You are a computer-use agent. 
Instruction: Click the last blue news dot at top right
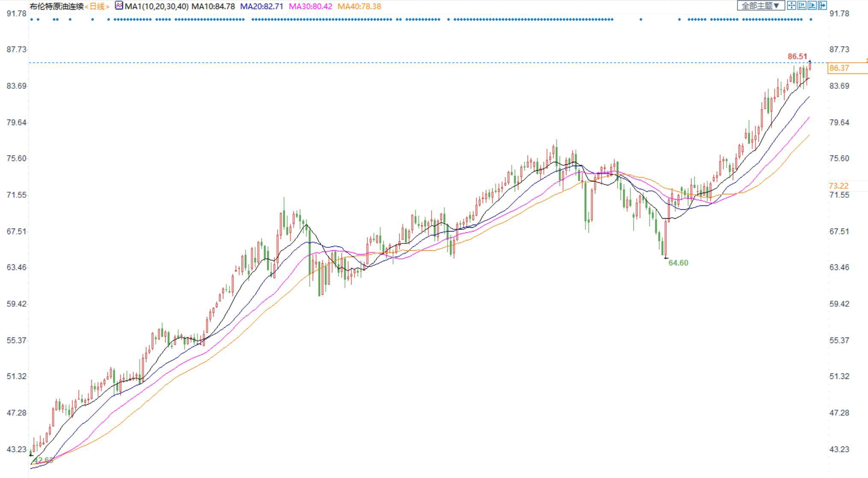[x=811, y=19]
